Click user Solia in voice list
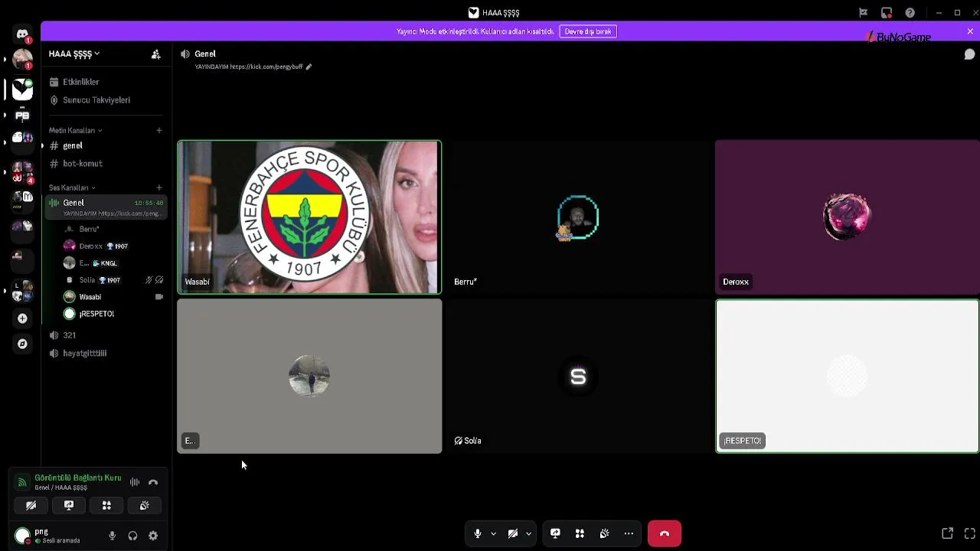The image size is (980, 551). 113,280
